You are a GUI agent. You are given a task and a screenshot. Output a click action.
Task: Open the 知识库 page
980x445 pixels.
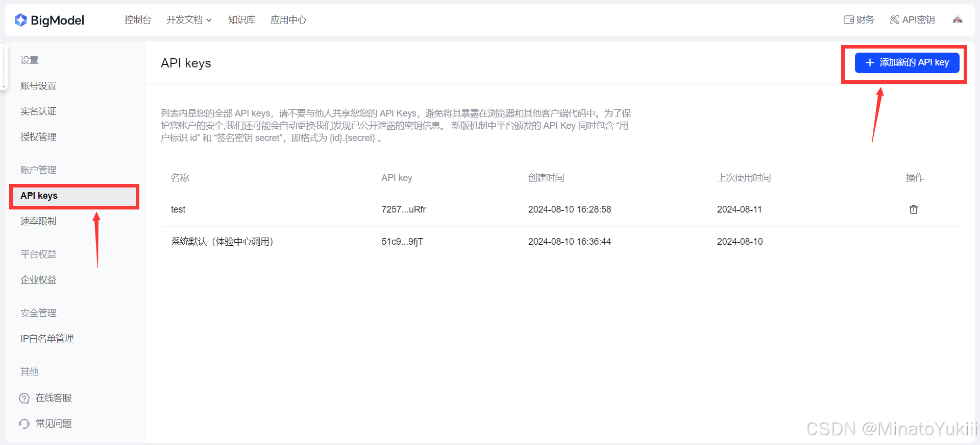click(x=241, y=20)
